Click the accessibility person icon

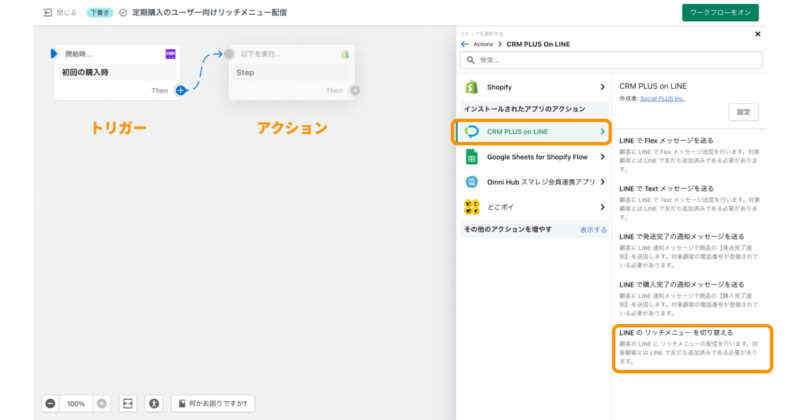tap(154, 404)
